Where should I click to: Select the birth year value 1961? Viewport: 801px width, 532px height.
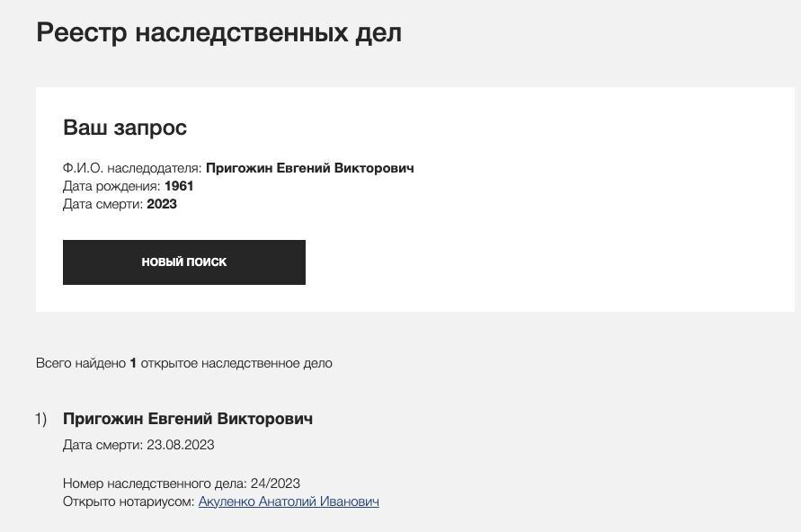[179, 186]
